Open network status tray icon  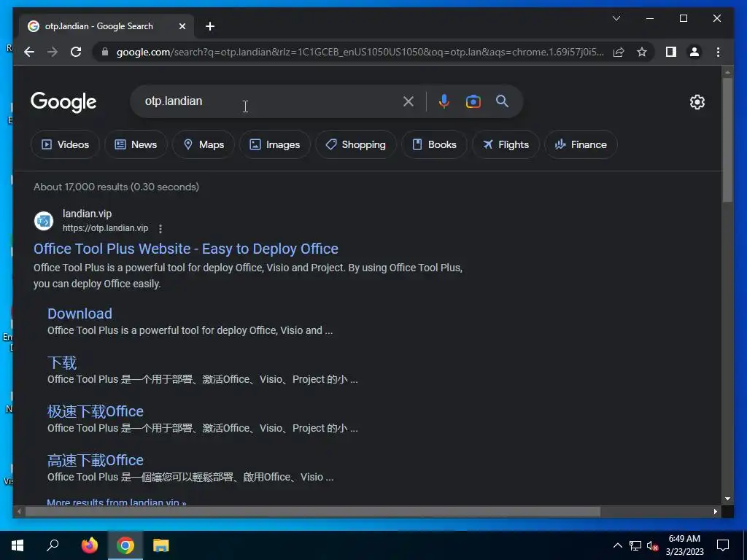635,545
